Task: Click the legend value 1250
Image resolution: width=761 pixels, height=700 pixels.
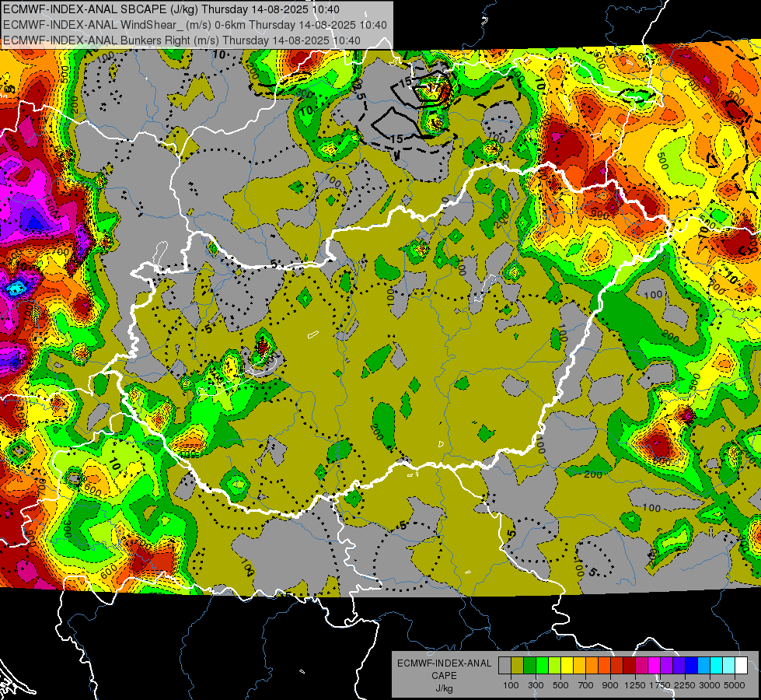Action: (x=635, y=685)
